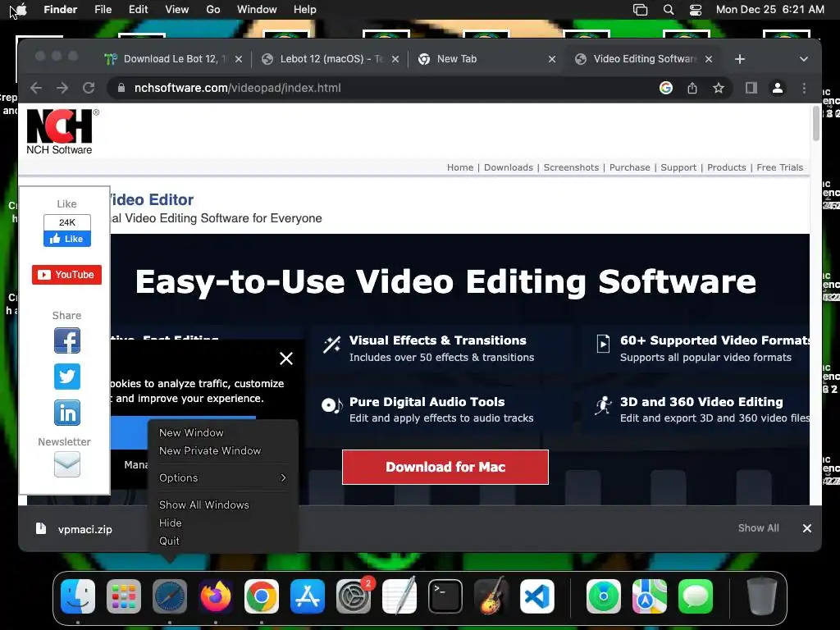Click the Share page icon in address bar
This screenshot has width=840, height=630.
pos(692,88)
